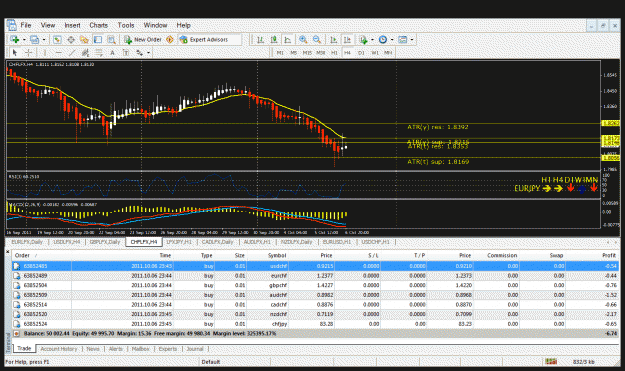Switch timeframe to W1

375,53
